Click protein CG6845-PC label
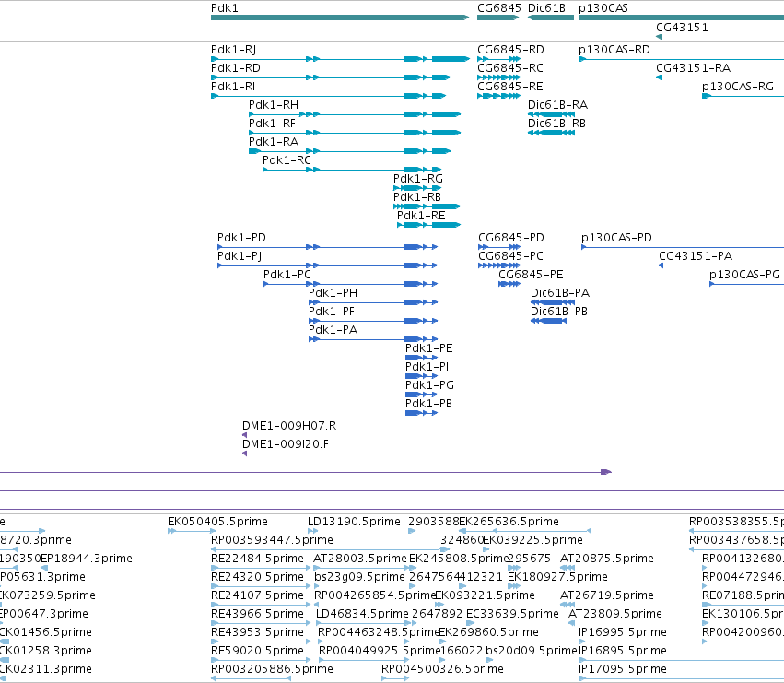Viewport: 784px width, 683px height. click(510, 256)
